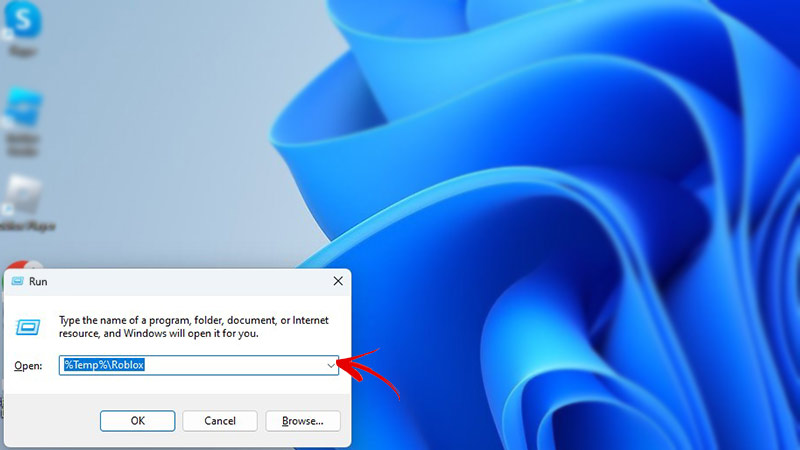Open the Skype desktop shortcut
The width and height of the screenshot is (800, 450).
(20, 18)
